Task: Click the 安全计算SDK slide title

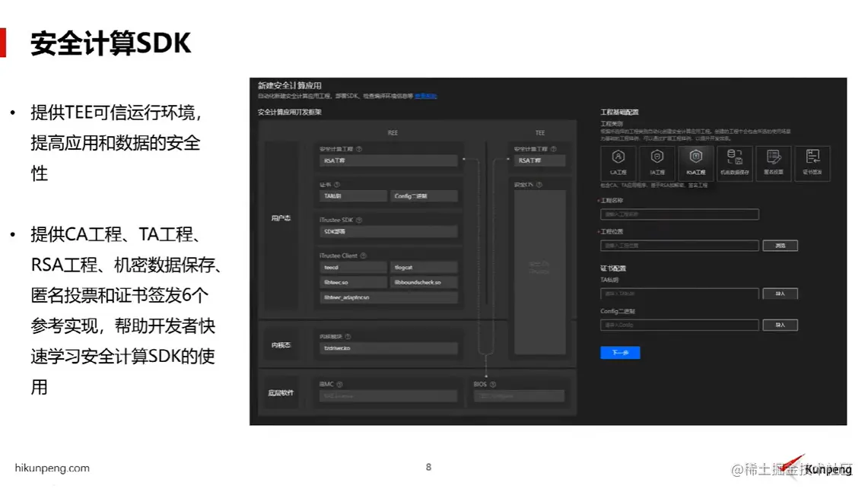Action: (x=111, y=43)
